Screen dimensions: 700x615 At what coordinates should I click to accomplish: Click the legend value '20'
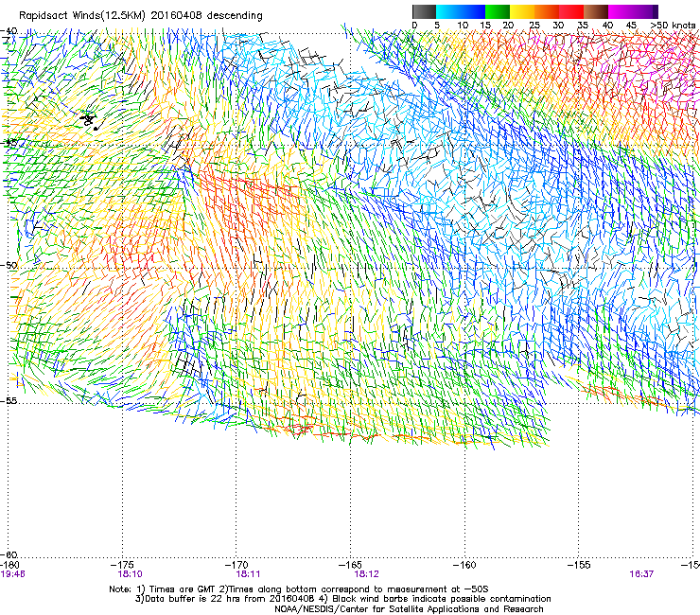(508, 26)
